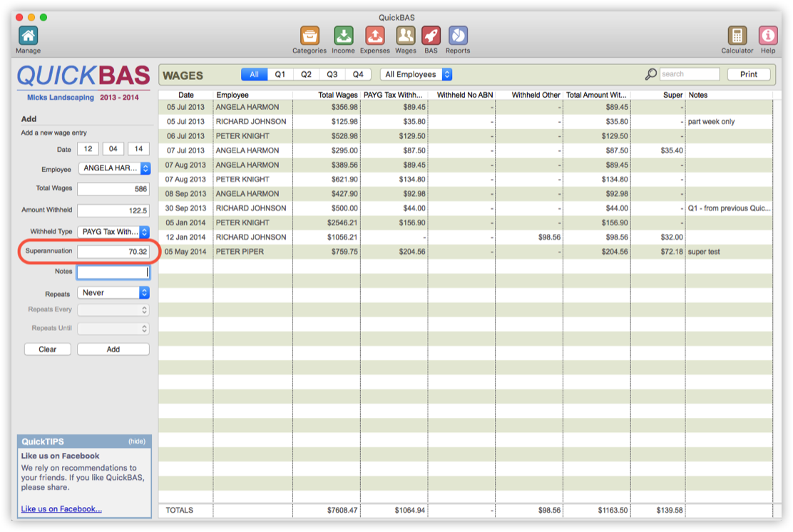Go to the Income section icon
The width and height of the screenshot is (793, 532).
tap(343, 36)
